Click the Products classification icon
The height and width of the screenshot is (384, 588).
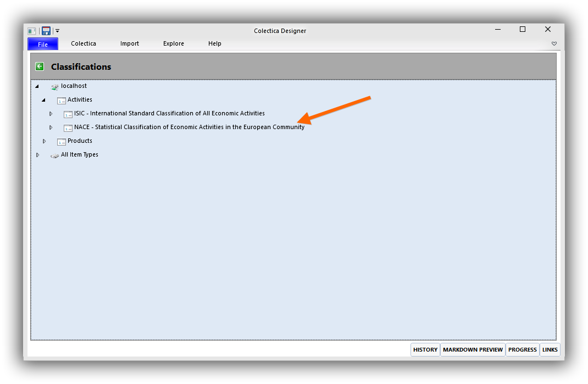(x=61, y=142)
